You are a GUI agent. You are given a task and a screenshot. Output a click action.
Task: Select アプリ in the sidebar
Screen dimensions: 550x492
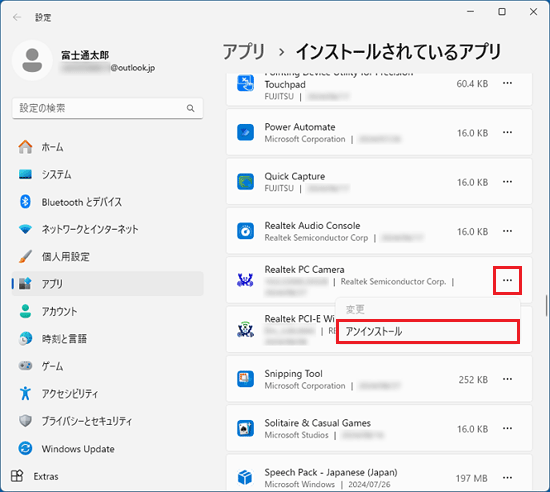click(x=108, y=284)
